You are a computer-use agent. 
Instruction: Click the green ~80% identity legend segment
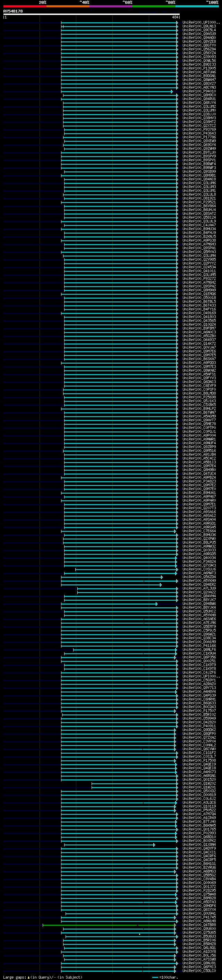[154, 6]
